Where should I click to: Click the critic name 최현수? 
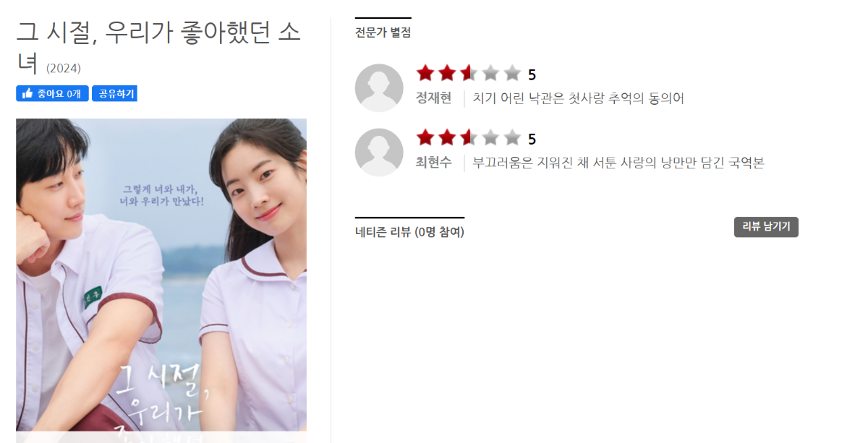[x=433, y=163]
